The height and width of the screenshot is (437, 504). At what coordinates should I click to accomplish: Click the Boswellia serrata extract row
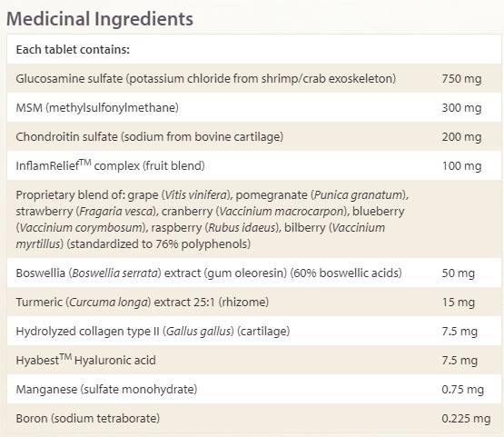coord(254,273)
